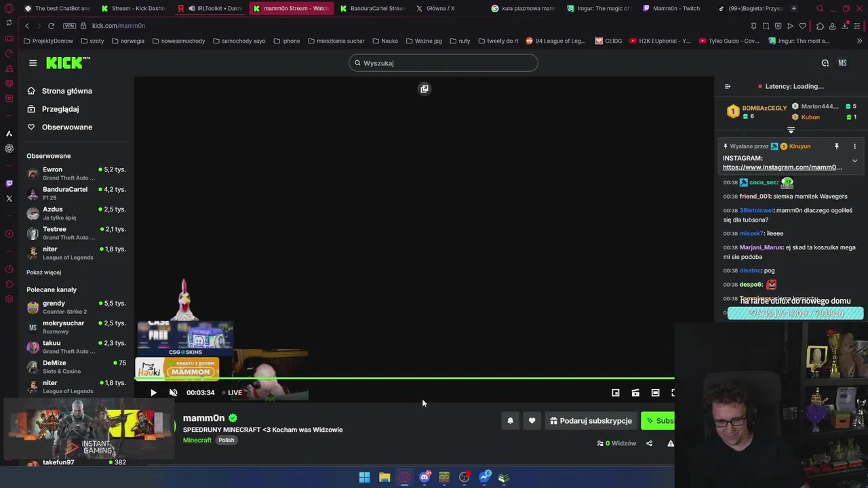
Task: Open mokrysuchar recommended channel
Action: click(76, 327)
